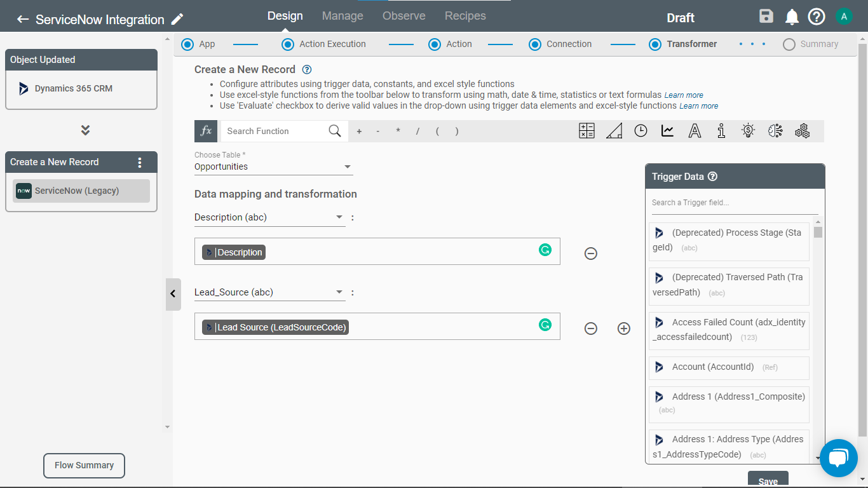
Task: Open notifications bell
Action: tap(792, 17)
